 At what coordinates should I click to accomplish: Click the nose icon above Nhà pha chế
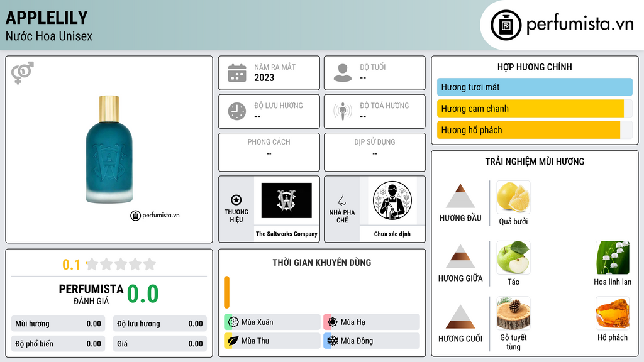(x=341, y=200)
